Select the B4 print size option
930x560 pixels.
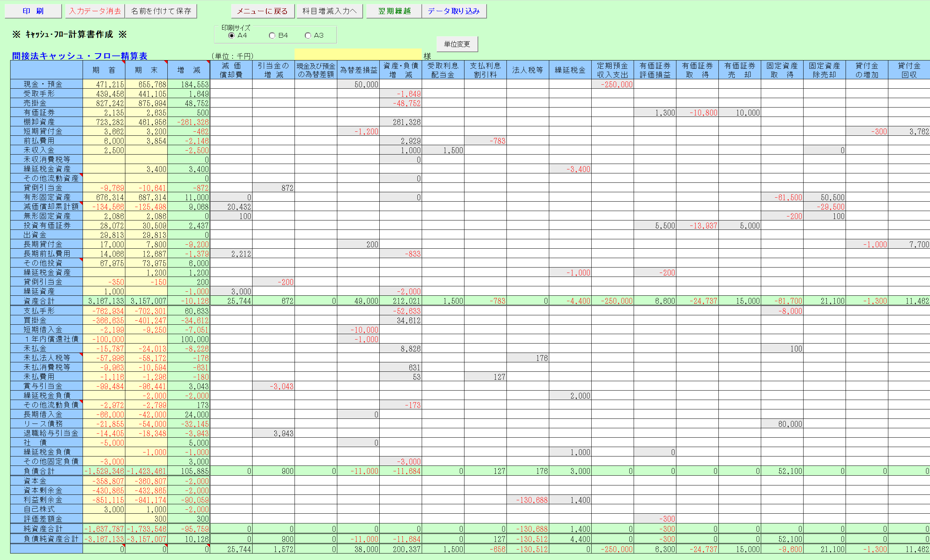pyautogui.click(x=278, y=35)
